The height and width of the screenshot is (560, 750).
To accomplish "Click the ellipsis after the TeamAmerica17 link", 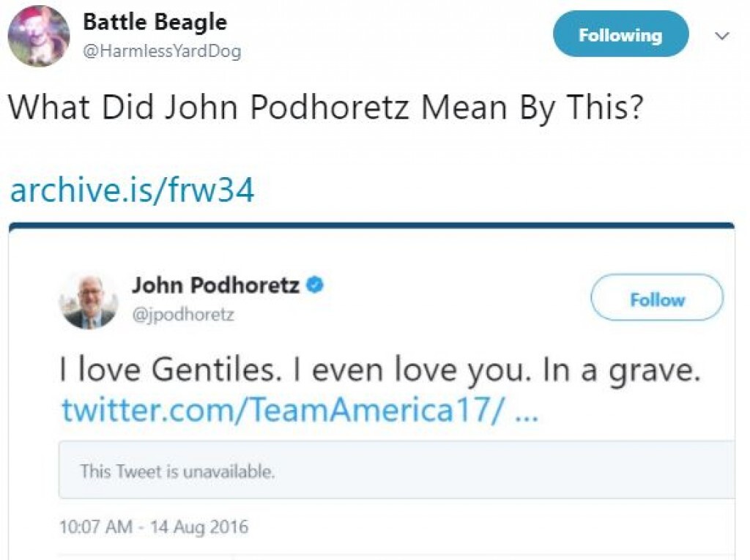I will (527, 411).
